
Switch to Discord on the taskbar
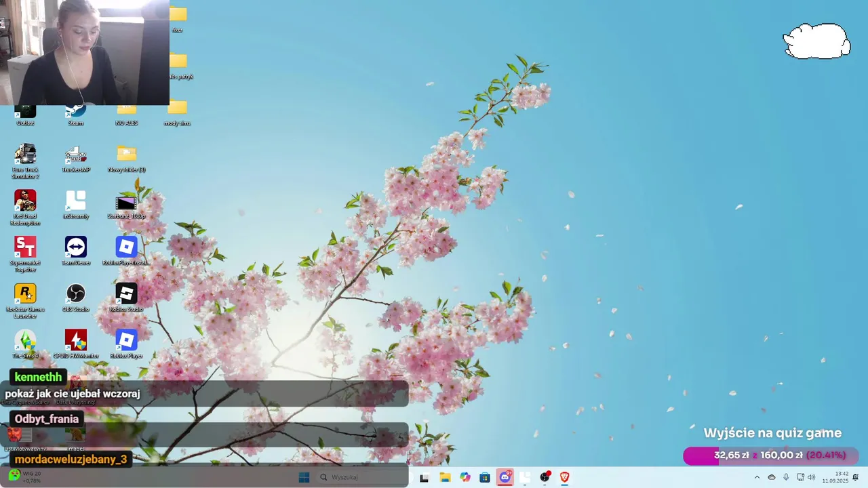click(x=505, y=477)
